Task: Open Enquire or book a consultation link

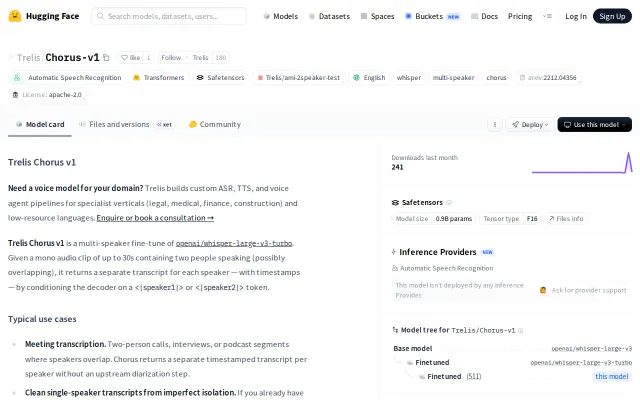Action: pyautogui.click(x=155, y=218)
